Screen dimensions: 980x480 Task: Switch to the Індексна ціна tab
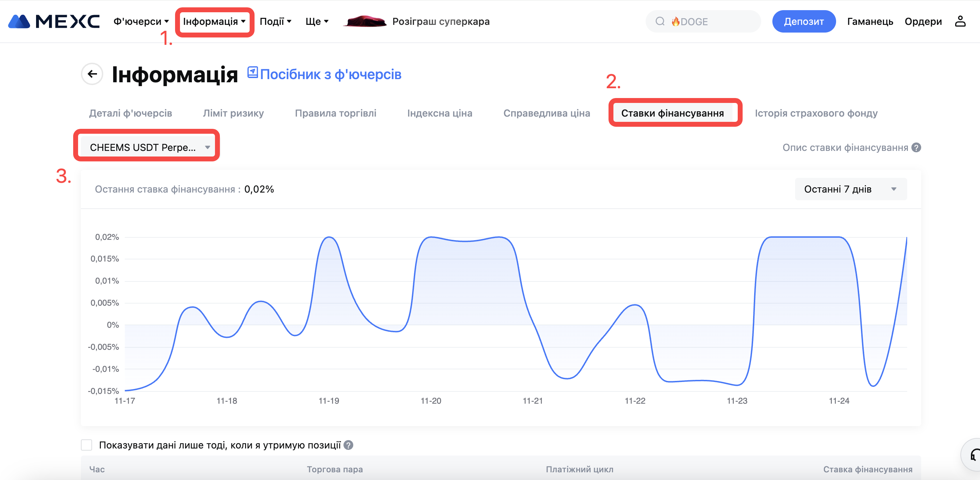pos(439,113)
